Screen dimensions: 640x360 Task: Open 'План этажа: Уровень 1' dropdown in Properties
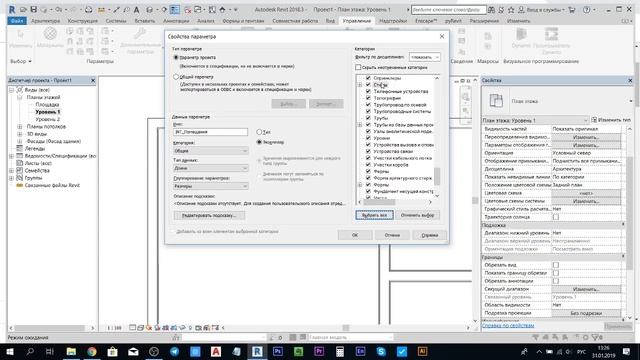535,120
